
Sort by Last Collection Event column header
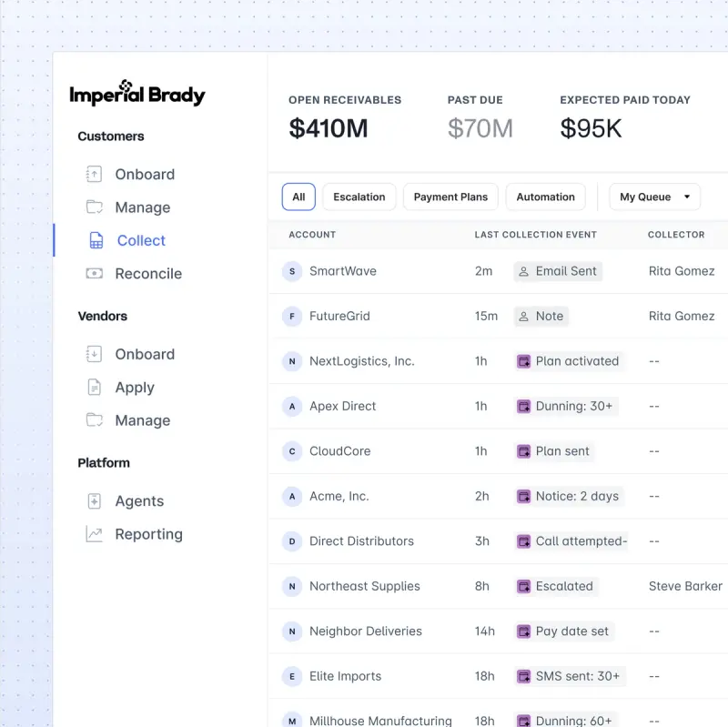click(x=535, y=235)
